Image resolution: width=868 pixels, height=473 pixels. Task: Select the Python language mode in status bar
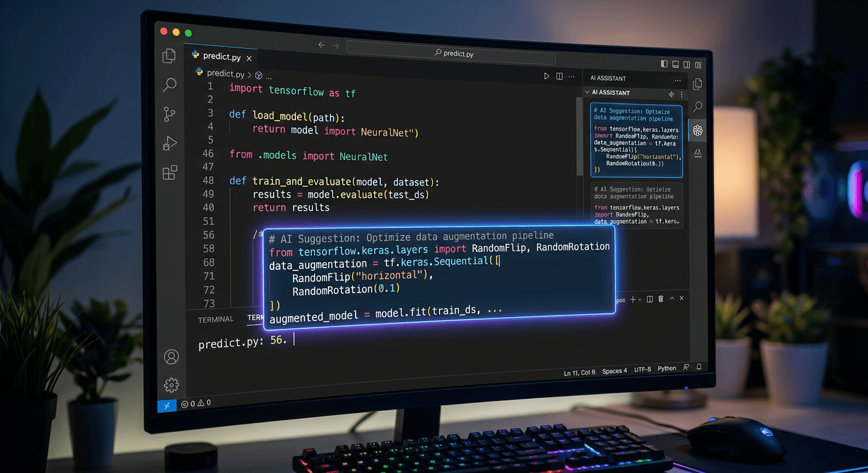pyautogui.click(x=666, y=369)
